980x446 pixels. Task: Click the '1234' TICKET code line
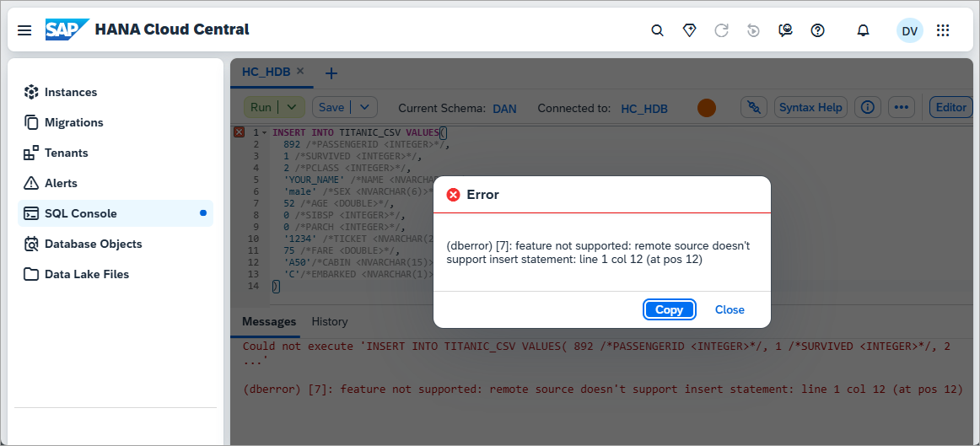358,239
